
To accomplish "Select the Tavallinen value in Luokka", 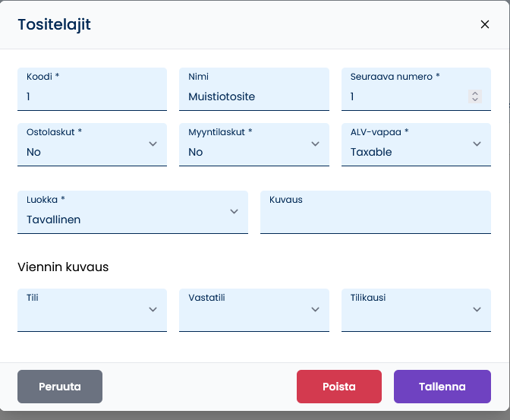I will (53, 219).
